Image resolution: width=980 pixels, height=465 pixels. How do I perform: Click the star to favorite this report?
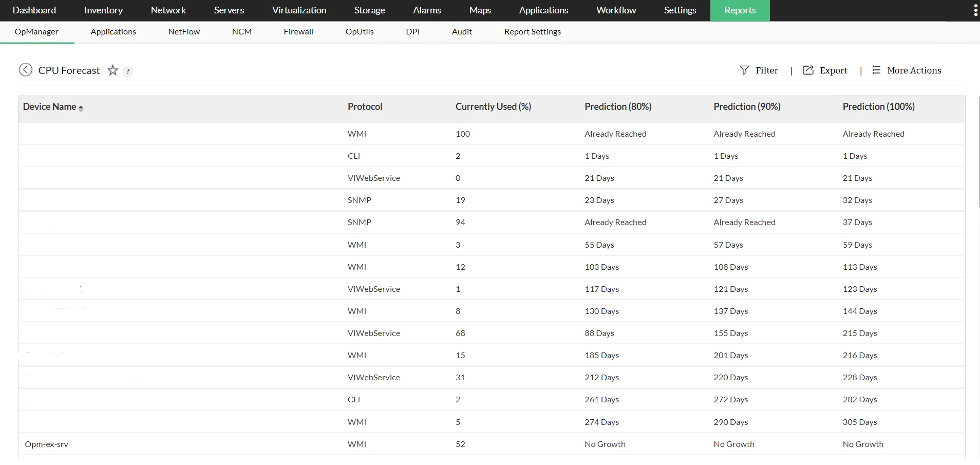pos(112,70)
